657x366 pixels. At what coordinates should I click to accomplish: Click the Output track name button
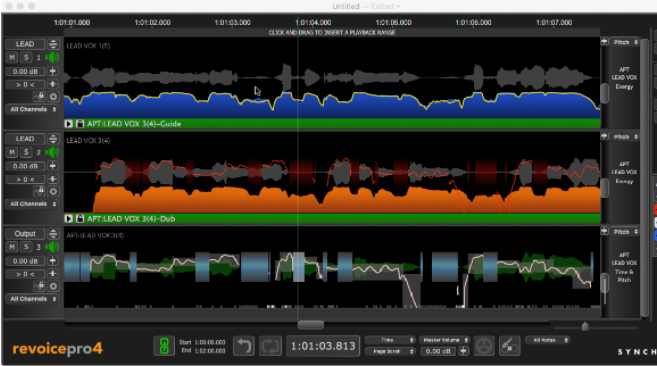point(25,234)
